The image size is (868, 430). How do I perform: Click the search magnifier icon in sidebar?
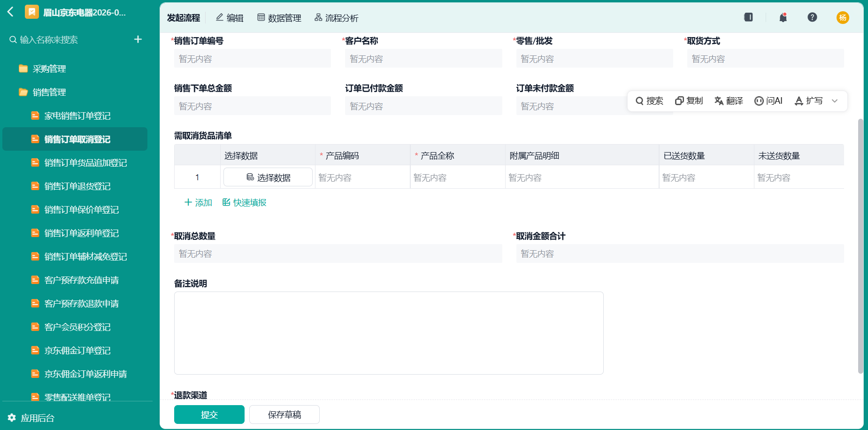(13, 40)
